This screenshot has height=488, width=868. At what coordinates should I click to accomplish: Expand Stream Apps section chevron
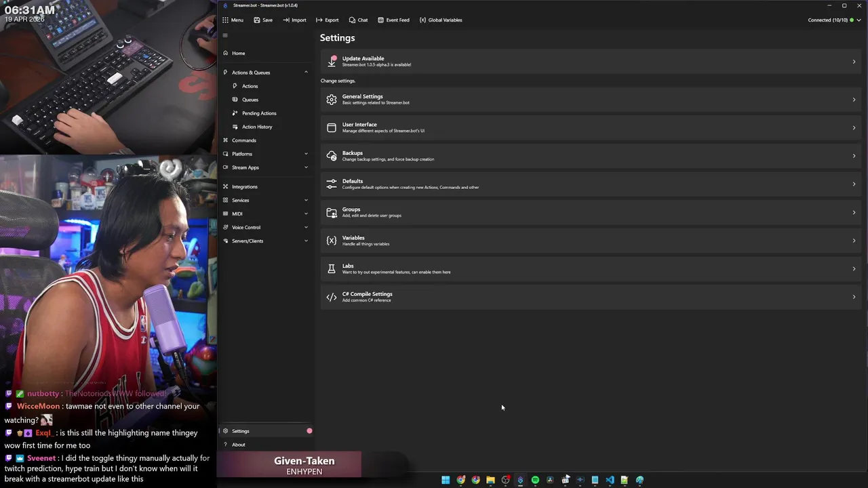pos(306,167)
